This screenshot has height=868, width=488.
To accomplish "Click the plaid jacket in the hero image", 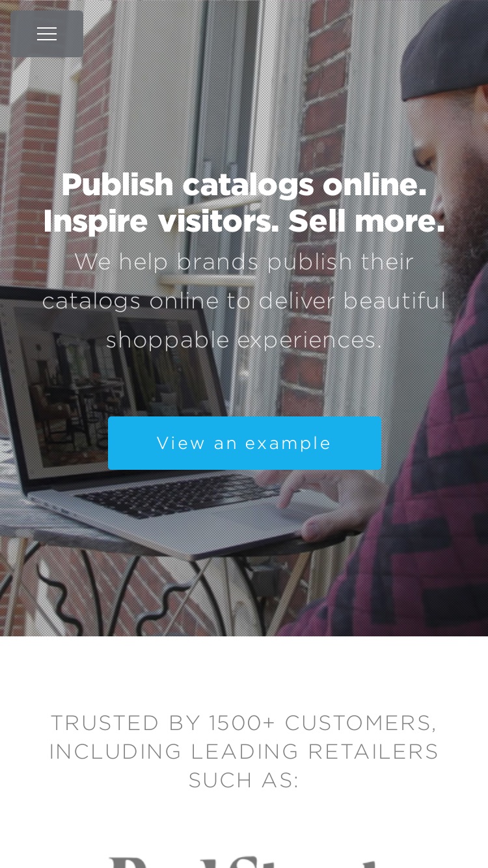I will tap(416, 488).
